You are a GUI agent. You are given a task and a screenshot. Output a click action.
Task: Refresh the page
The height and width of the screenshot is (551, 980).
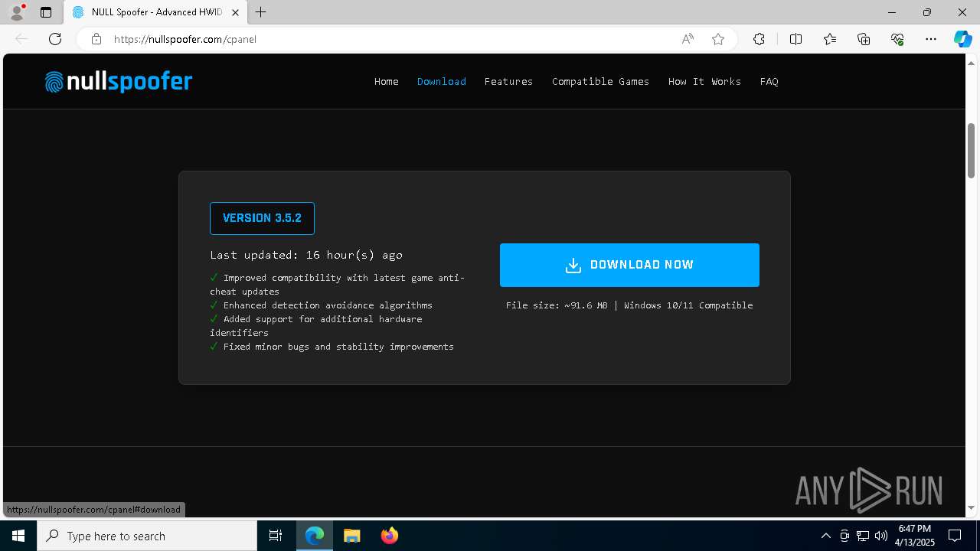[x=55, y=39]
